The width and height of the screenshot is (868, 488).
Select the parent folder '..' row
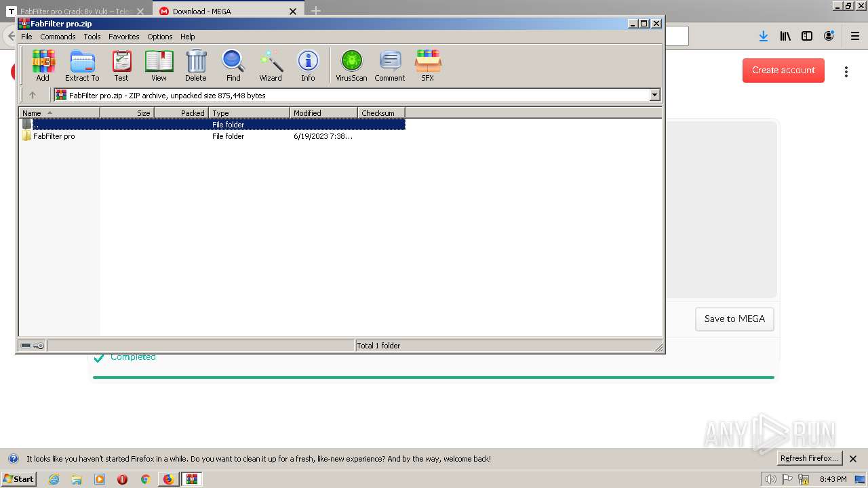(212, 125)
